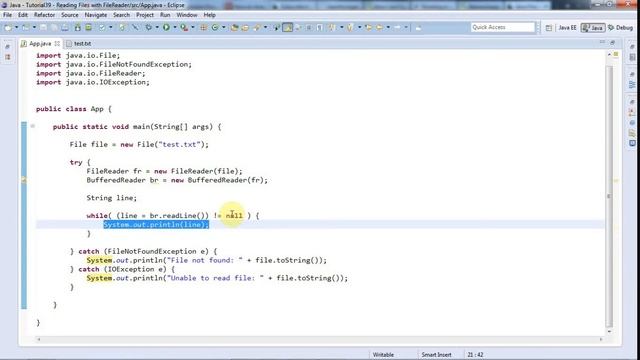Click the Javadoc view icon in right sidebar
The height and width of the screenshot is (360, 640).
[632, 122]
